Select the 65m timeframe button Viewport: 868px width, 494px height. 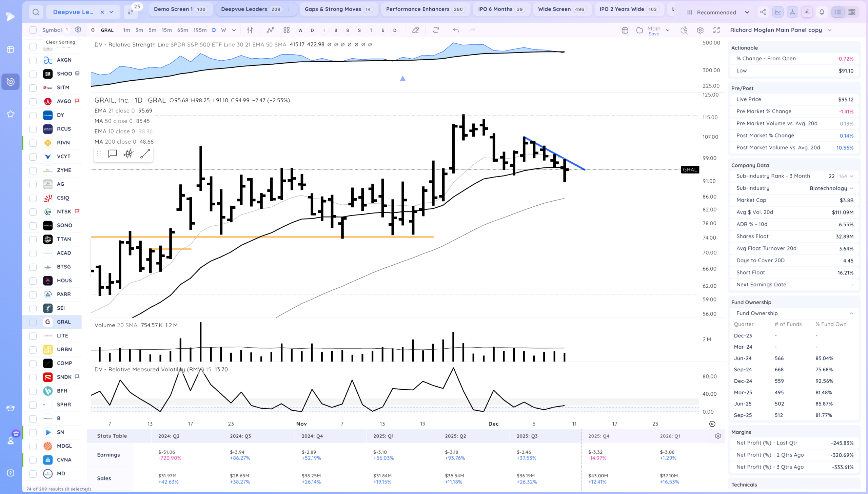(182, 30)
